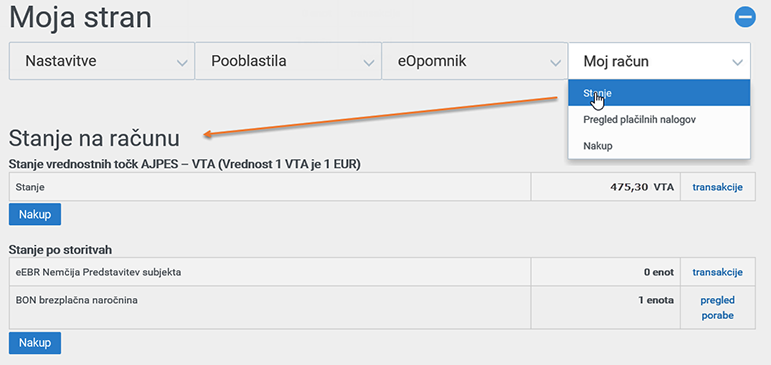Click the eOpomnik chevron arrow
The height and width of the screenshot is (365, 771).
(555, 62)
